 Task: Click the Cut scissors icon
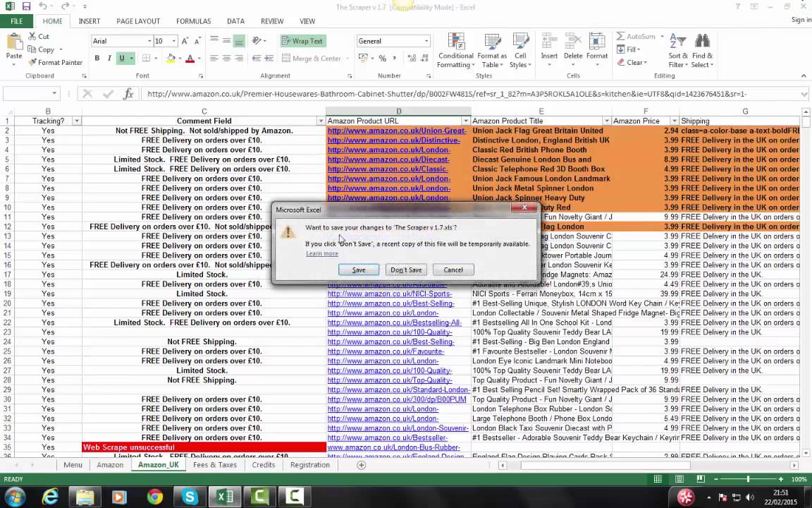point(32,36)
